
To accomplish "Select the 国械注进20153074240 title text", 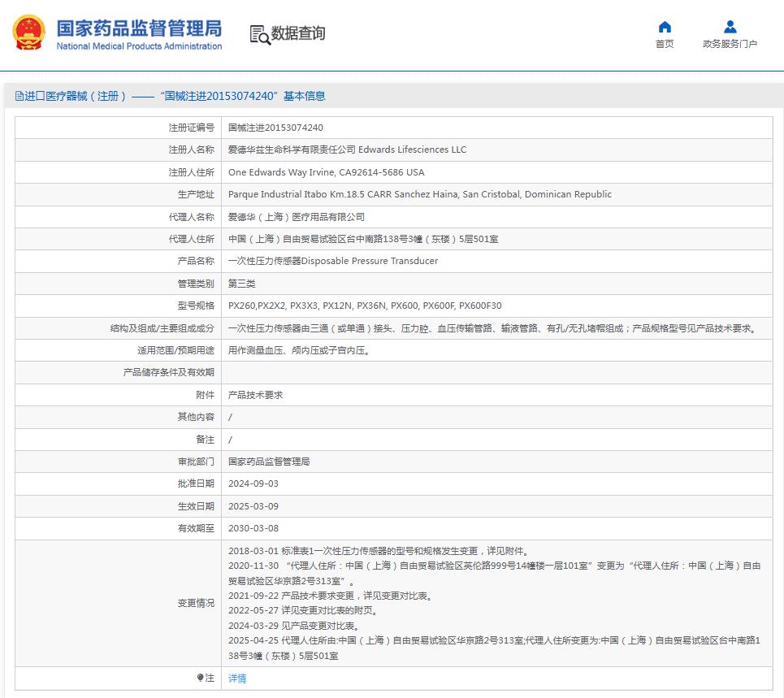I will point(219,96).
